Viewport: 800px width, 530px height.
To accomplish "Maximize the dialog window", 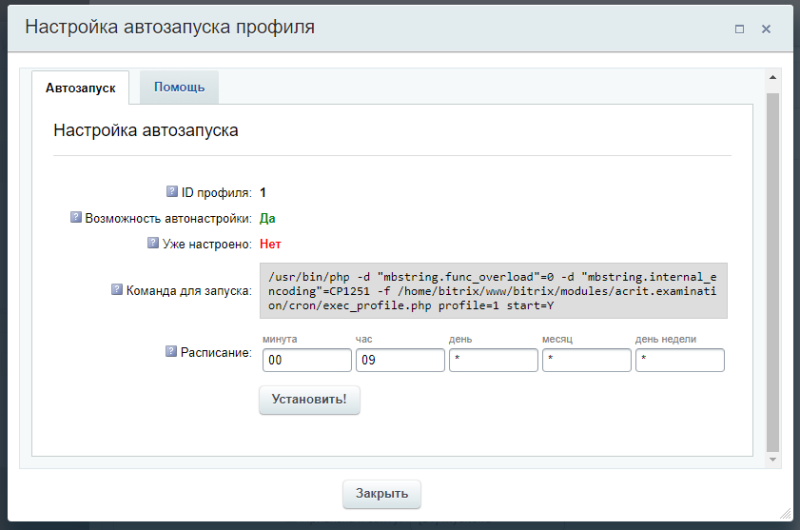I will click(739, 29).
